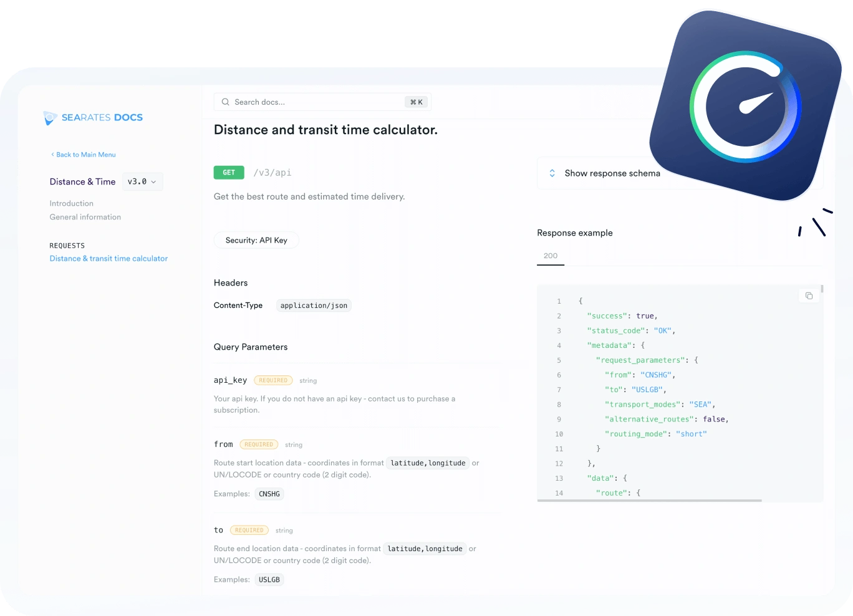Click latitude,longitude code in from description
Viewport: 853px width, 616px height.
[x=428, y=463]
